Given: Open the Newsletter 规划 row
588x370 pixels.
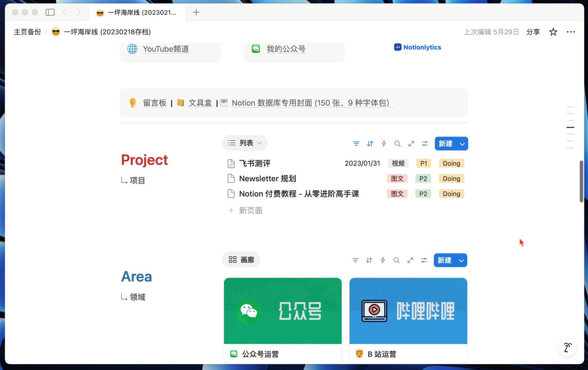Looking at the screenshot, I should tap(345, 179).
